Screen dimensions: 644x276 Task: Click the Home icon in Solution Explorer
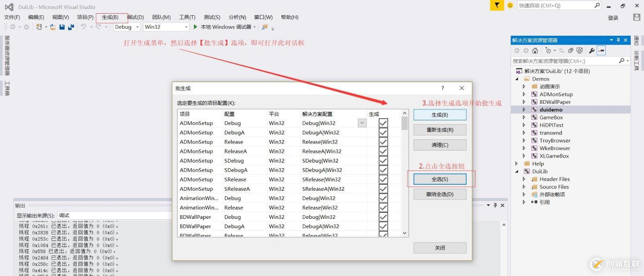coord(535,51)
